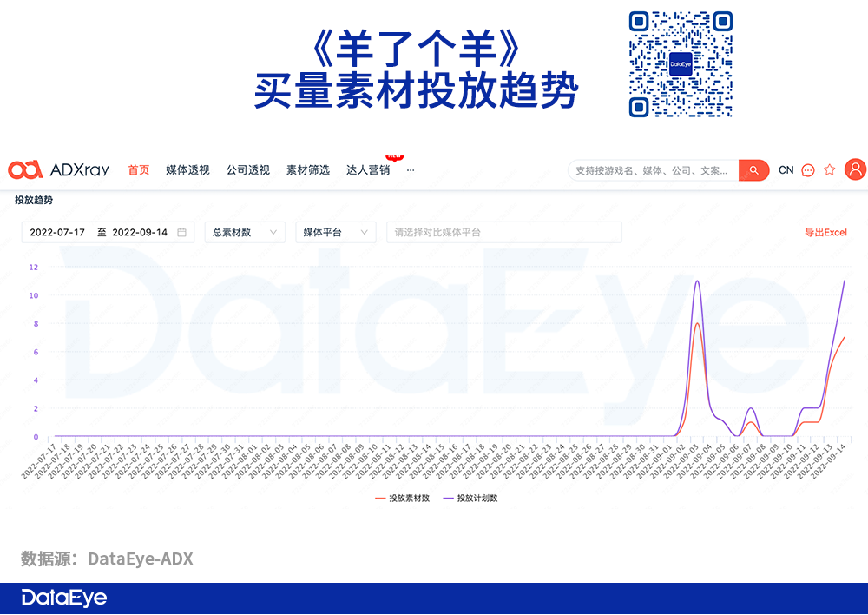Click the 导出Excel link
The height and width of the screenshot is (615, 868).
click(825, 232)
